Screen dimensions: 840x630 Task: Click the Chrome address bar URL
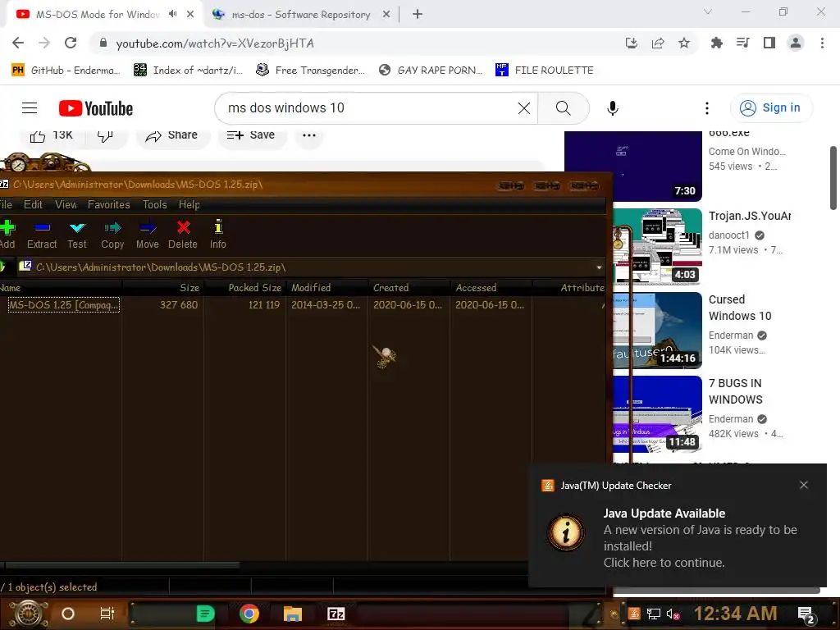(215, 43)
